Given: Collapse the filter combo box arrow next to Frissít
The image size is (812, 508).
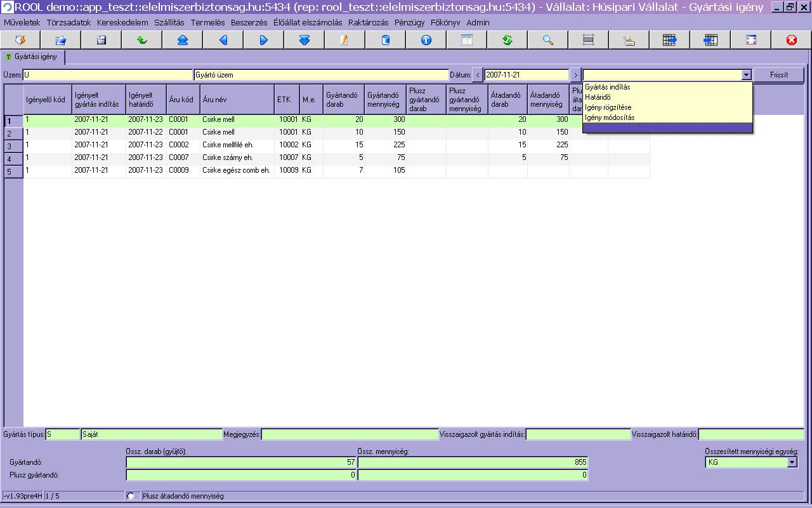Looking at the screenshot, I should click(x=746, y=75).
